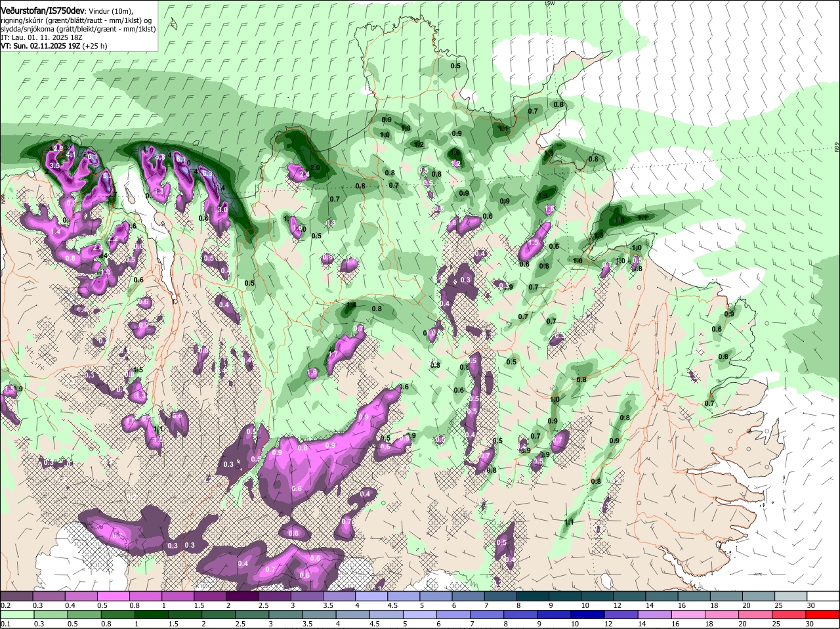Viewport: 840px width, 629px height.
Task: Click the '0.2' label under sleet/snow scale
Action: pyautogui.click(x=5, y=605)
